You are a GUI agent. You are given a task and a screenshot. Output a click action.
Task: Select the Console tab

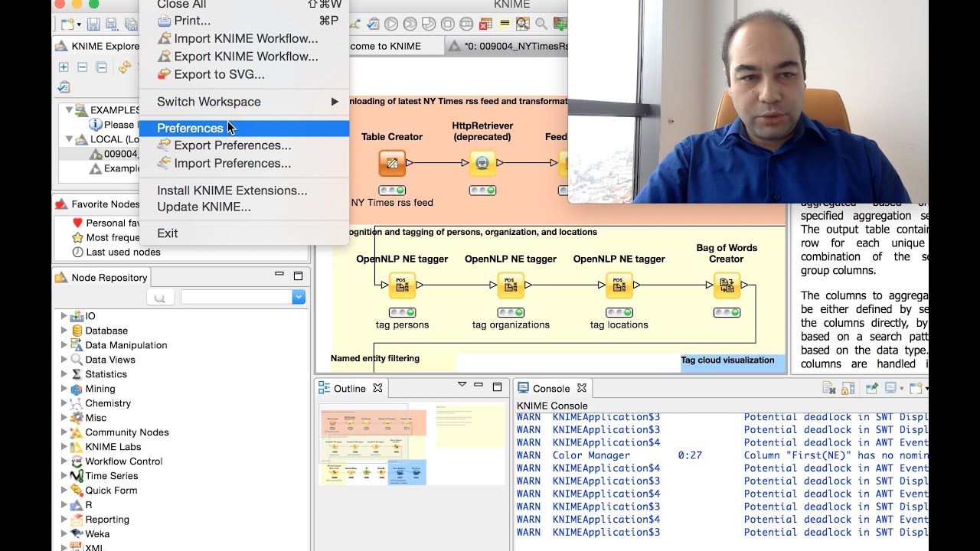click(x=551, y=388)
